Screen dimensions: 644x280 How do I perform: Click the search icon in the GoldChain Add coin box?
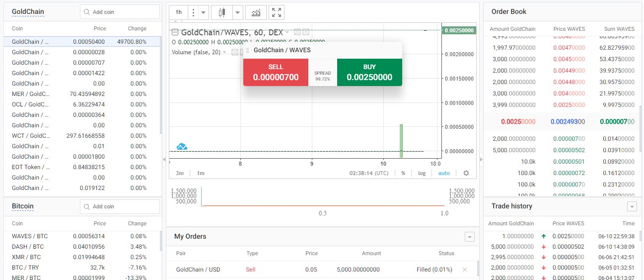[87, 12]
